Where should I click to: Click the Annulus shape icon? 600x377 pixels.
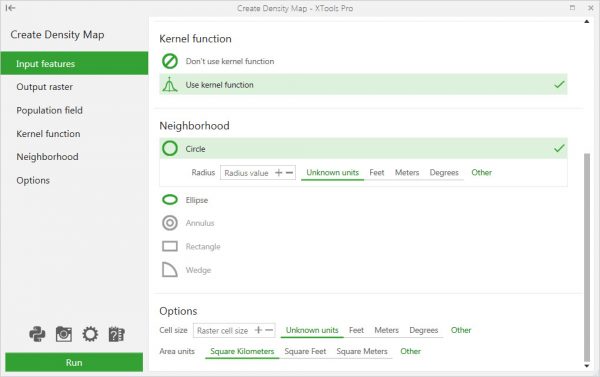click(x=170, y=223)
